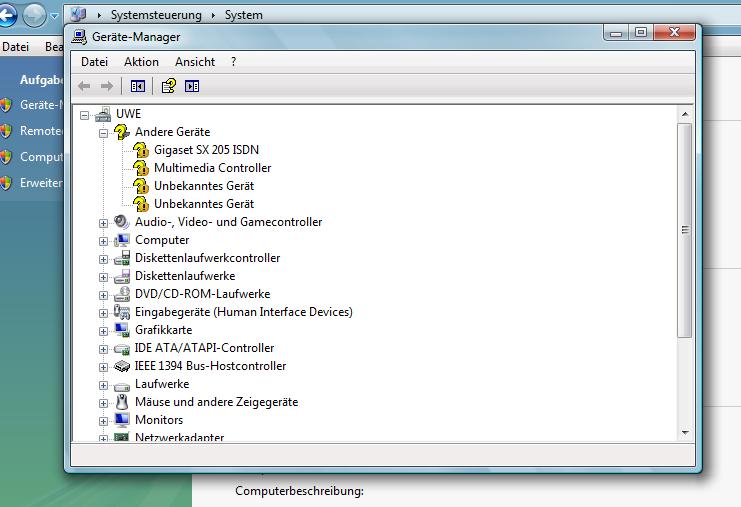The height and width of the screenshot is (507, 741).
Task: Expand the Grafikkarte category
Action: [103, 331]
